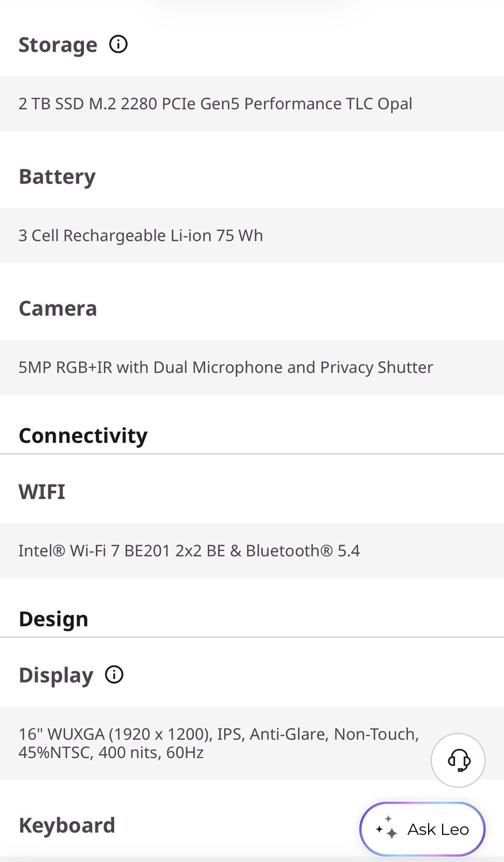
Task: Tap the Design section header
Action: [x=53, y=620]
